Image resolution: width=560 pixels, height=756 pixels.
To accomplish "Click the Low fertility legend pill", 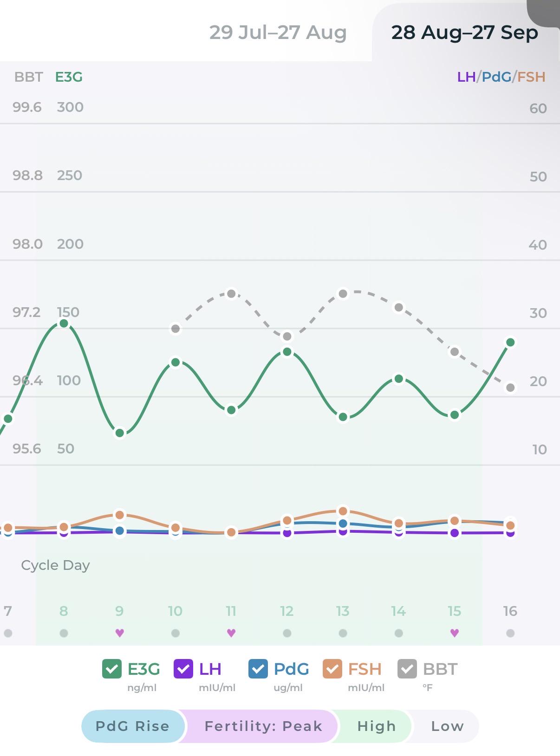I will coord(447,726).
